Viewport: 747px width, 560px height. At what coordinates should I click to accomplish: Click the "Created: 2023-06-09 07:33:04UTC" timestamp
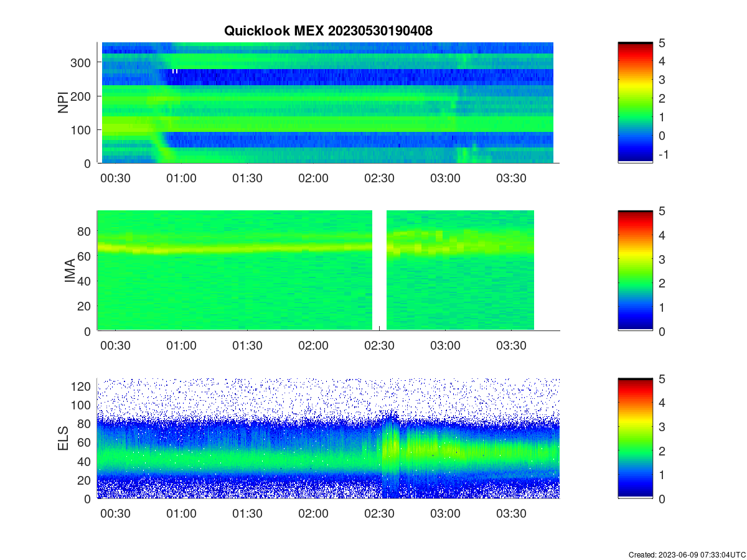687,554
